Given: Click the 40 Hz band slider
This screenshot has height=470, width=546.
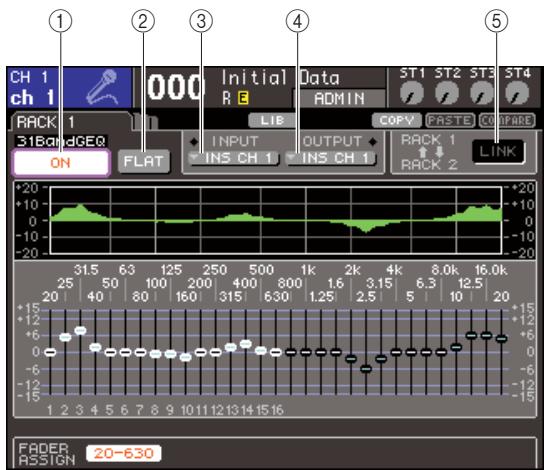Looking at the screenshot, I should 95,347.
